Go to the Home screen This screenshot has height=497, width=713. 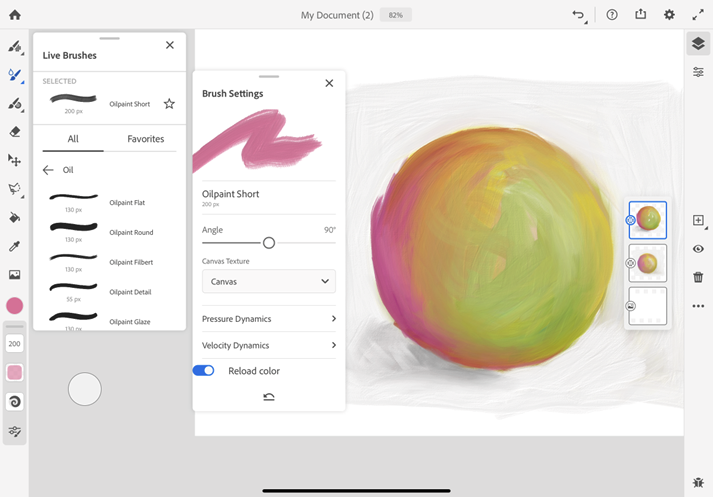click(x=15, y=15)
